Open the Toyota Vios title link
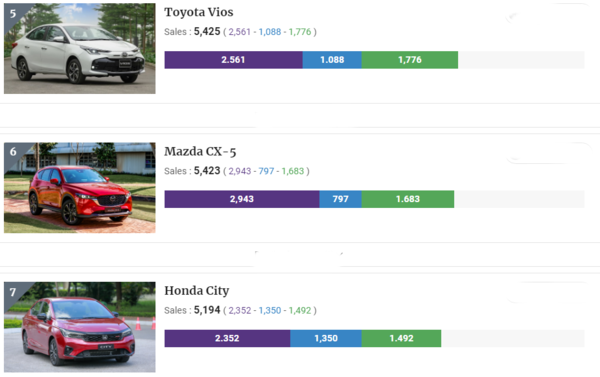600x377 pixels. 199,12
